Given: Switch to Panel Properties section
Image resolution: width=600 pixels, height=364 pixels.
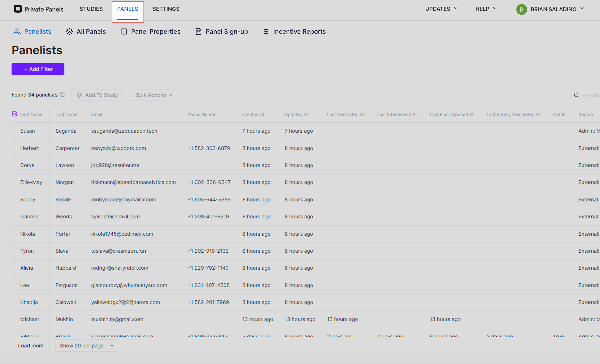Looking at the screenshot, I should (150, 32).
